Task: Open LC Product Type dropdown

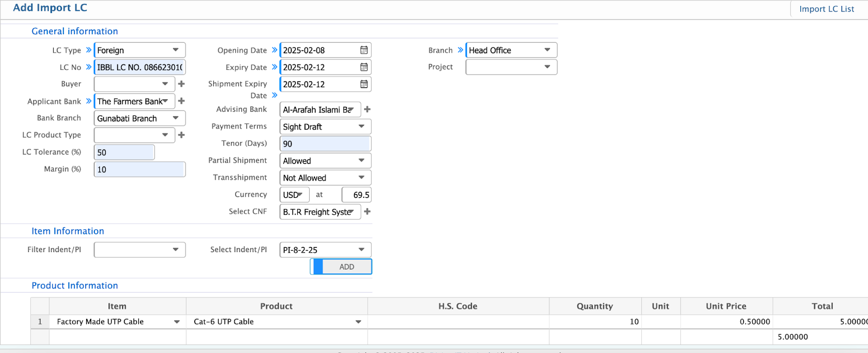Action: 135,135
